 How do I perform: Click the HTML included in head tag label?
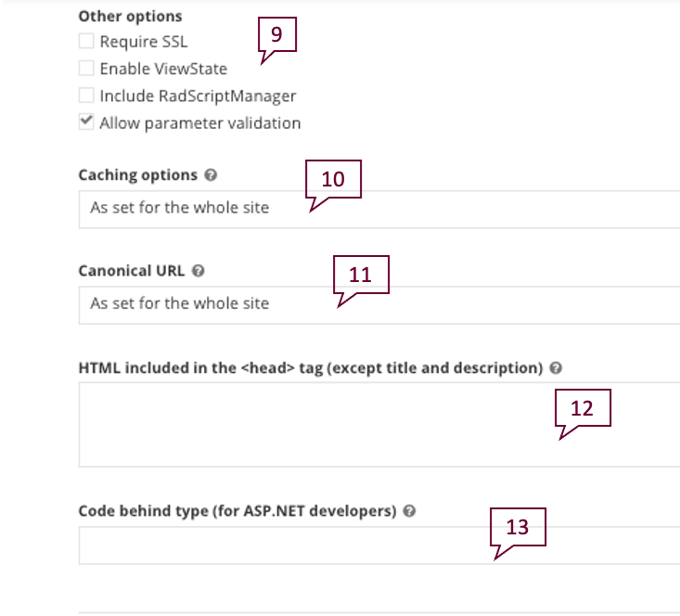(310, 368)
